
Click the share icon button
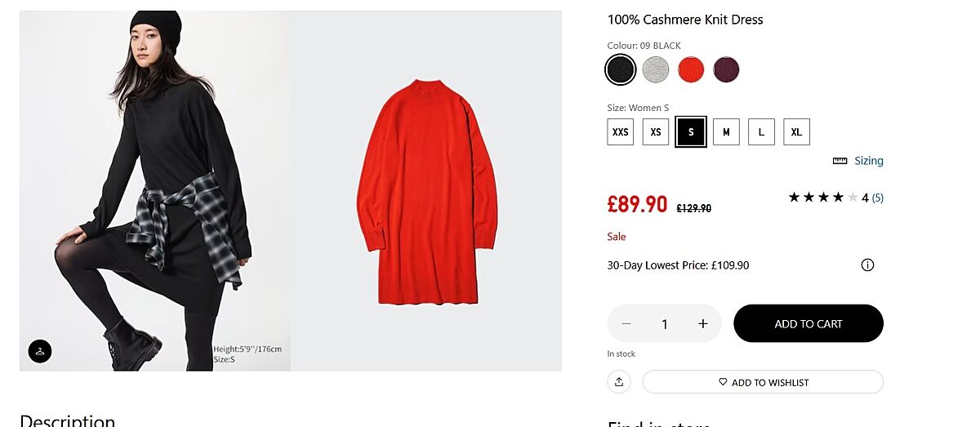tap(619, 382)
